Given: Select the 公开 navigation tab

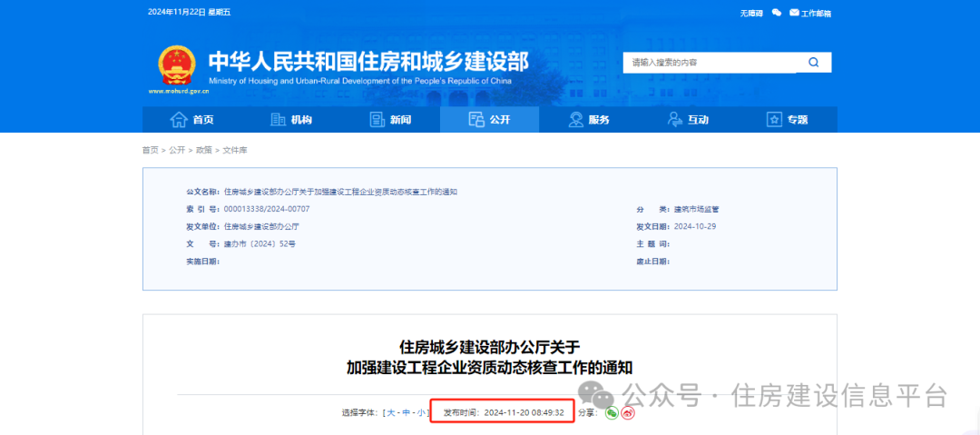Looking at the screenshot, I should 489,120.
